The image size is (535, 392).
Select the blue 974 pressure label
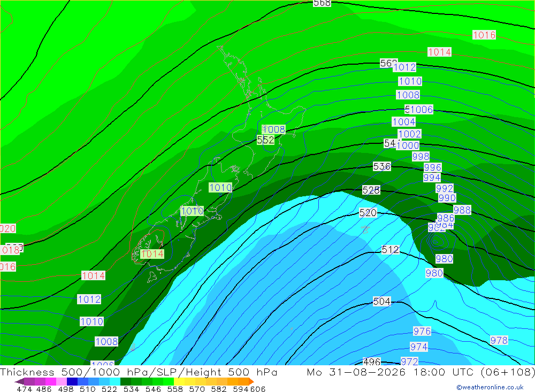tap(419, 347)
